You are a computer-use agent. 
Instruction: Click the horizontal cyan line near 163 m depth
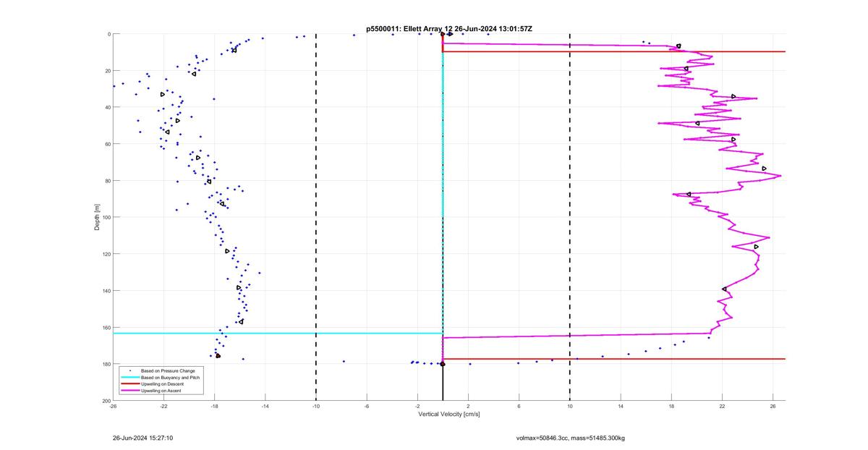tap(278, 334)
